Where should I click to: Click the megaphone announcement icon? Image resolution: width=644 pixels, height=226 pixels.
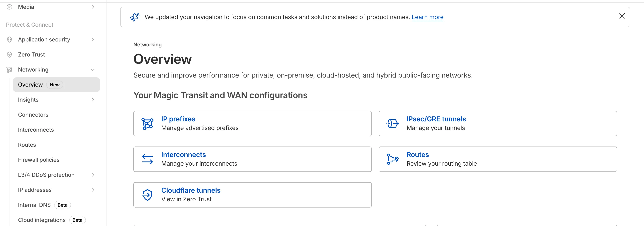pos(135,17)
